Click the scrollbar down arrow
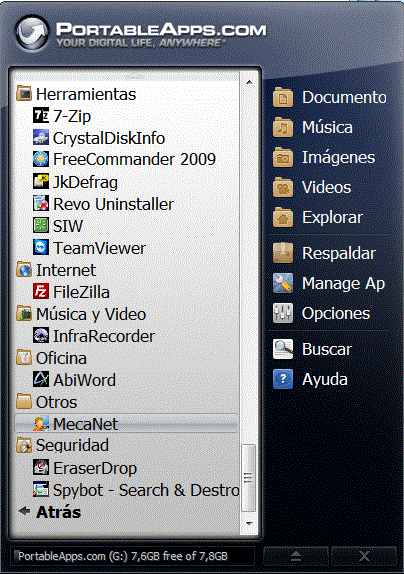This screenshot has width=404, height=574. [x=249, y=523]
